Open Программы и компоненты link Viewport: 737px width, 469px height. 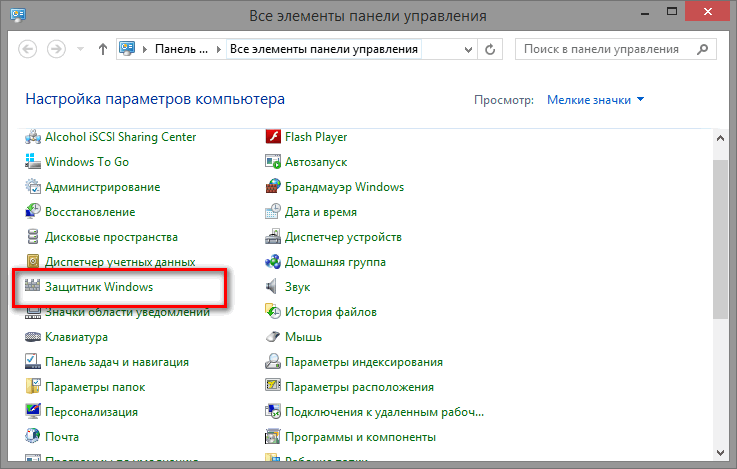click(360, 437)
